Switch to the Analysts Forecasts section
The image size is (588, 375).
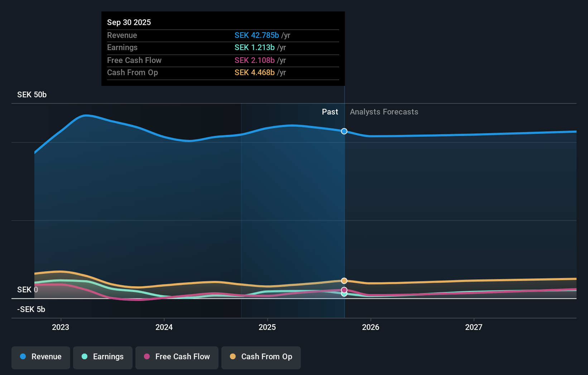point(384,112)
